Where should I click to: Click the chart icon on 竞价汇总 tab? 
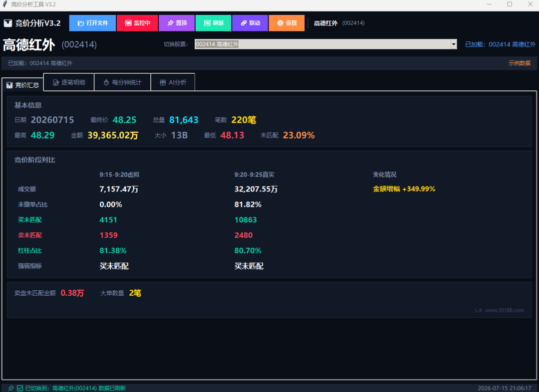point(9,85)
